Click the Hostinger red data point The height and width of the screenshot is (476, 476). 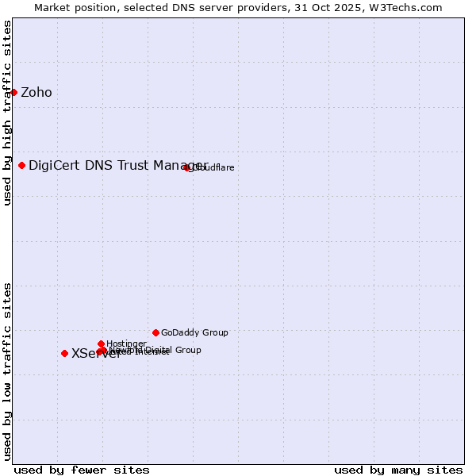coord(101,344)
